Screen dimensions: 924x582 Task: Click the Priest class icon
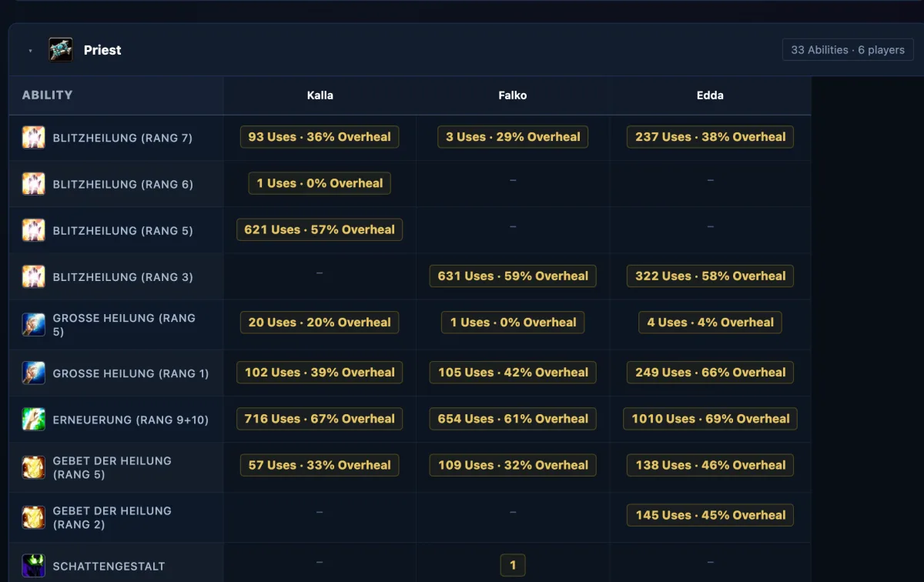point(61,50)
